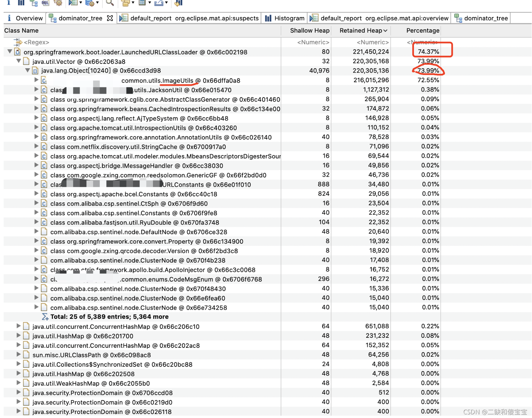
Task: Open the rightmost dominator_tree tab
Action: [x=481, y=18]
